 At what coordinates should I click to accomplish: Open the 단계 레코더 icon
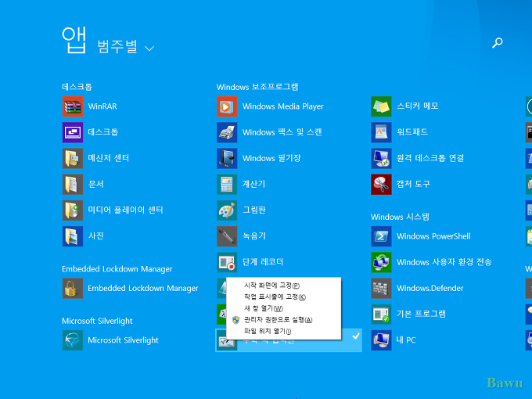[227, 262]
